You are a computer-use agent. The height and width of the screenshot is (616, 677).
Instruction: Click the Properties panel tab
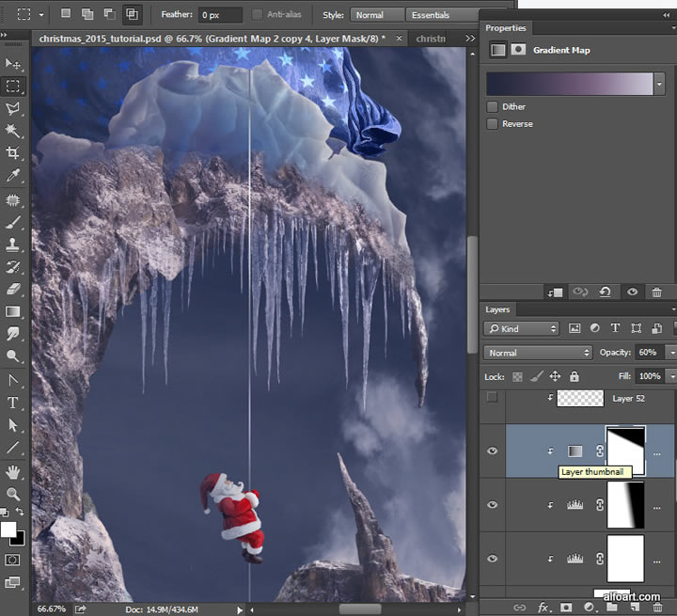[506, 28]
